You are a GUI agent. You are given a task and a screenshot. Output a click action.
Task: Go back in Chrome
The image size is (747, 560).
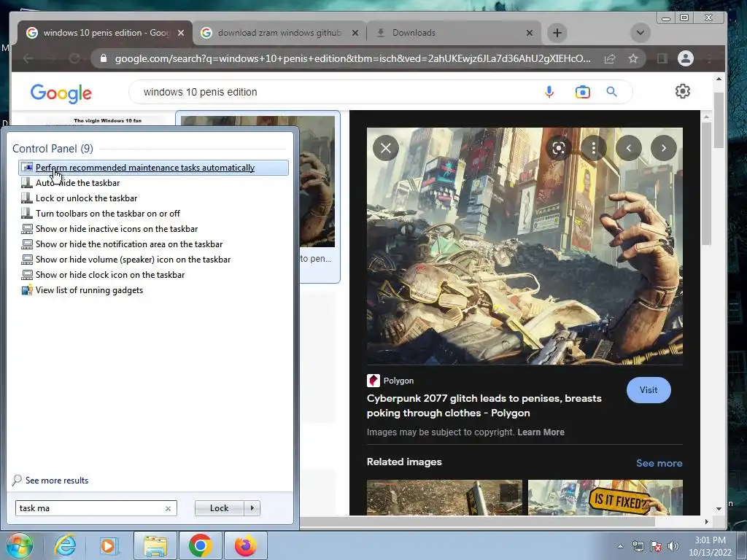click(x=28, y=58)
